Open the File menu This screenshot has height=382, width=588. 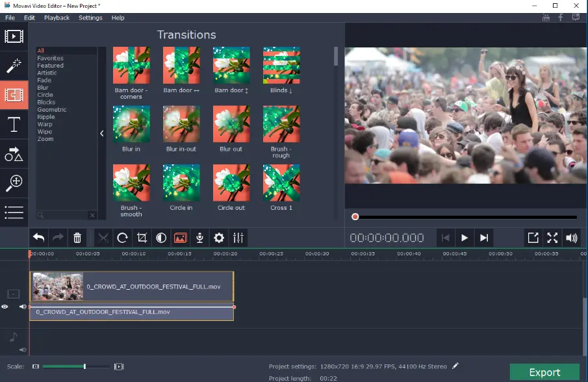10,18
